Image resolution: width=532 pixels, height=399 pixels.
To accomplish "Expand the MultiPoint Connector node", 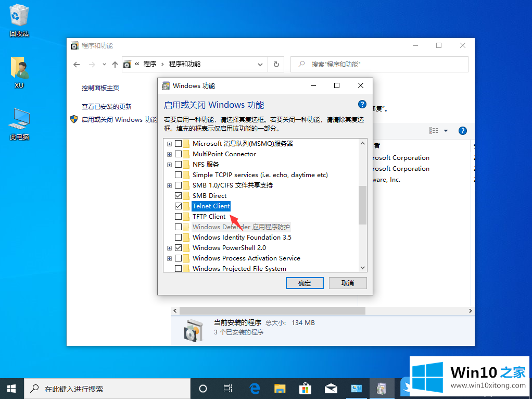I will (x=169, y=155).
